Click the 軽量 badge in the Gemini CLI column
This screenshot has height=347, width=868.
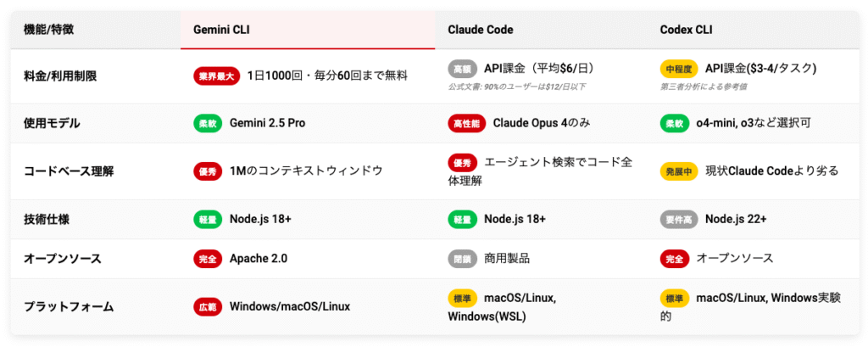208,220
